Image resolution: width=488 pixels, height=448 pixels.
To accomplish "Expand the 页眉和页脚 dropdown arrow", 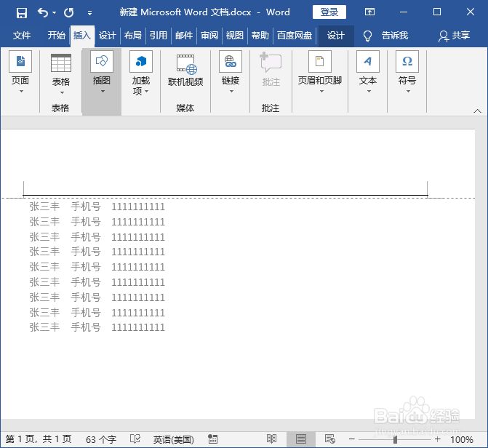I will [321, 92].
